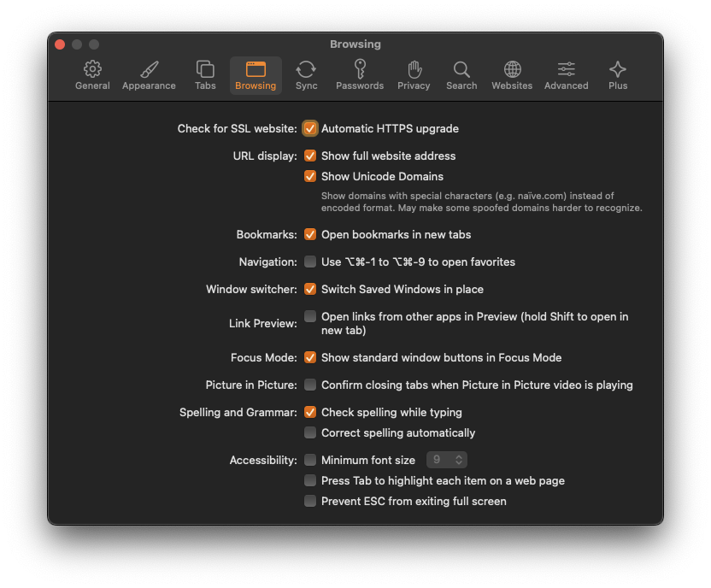Open the General preferences pane
Screen dimensions: 711x588
point(92,75)
